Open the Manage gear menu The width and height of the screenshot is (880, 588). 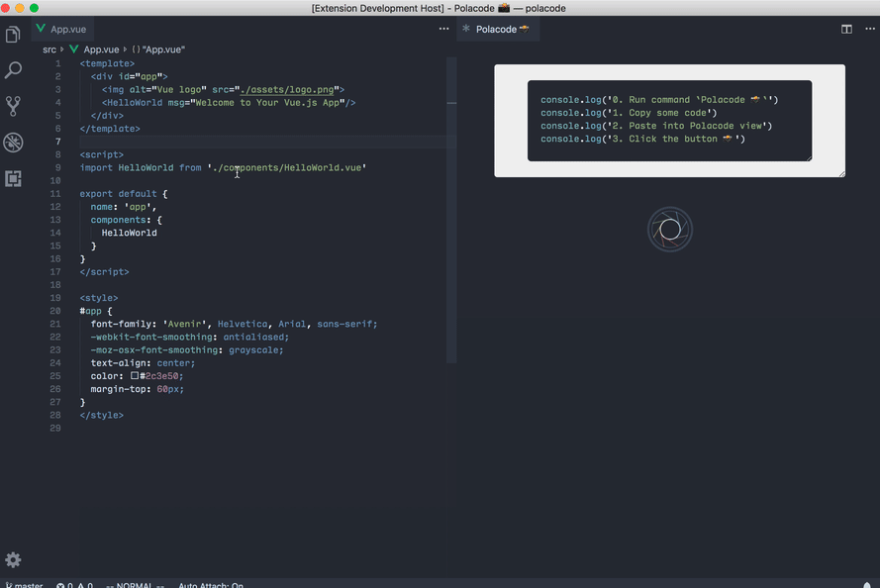click(13, 559)
